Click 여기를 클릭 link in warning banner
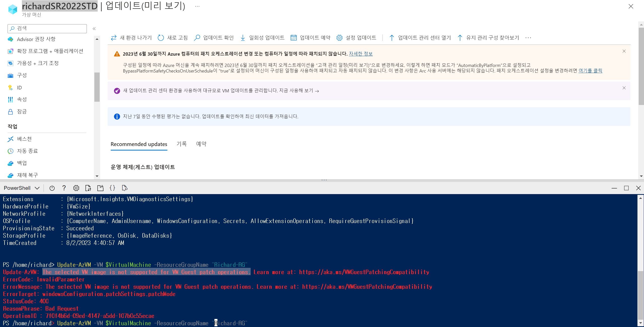Screen dimensions: 644x327 [x=590, y=71]
